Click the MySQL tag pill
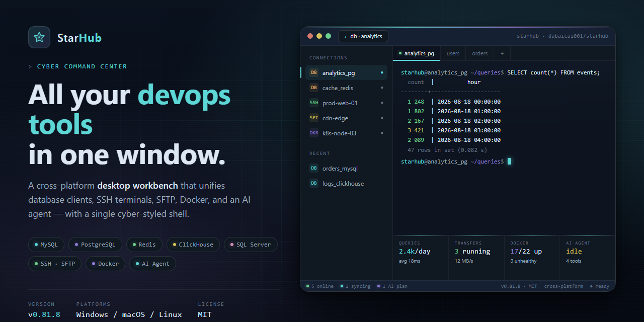Viewport: 644px width, 322px height. [46, 245]
